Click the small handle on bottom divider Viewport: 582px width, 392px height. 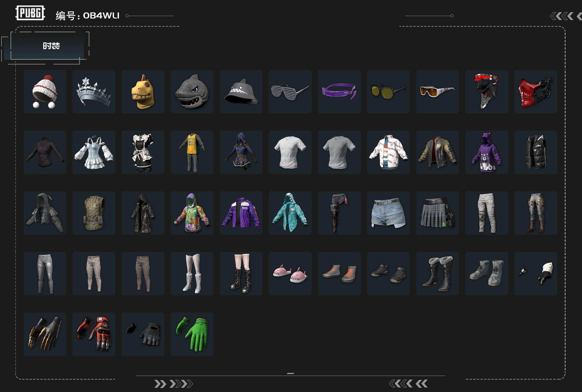click(x=290, y=374)
